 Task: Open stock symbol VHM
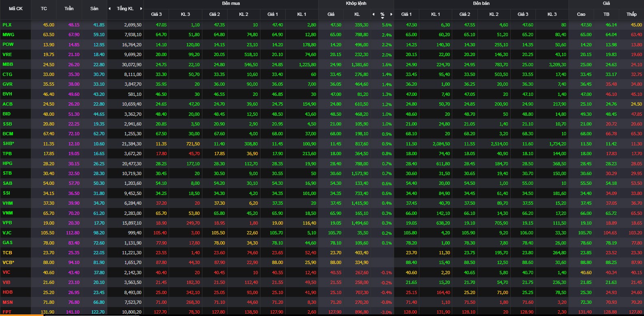pos(7,203)
